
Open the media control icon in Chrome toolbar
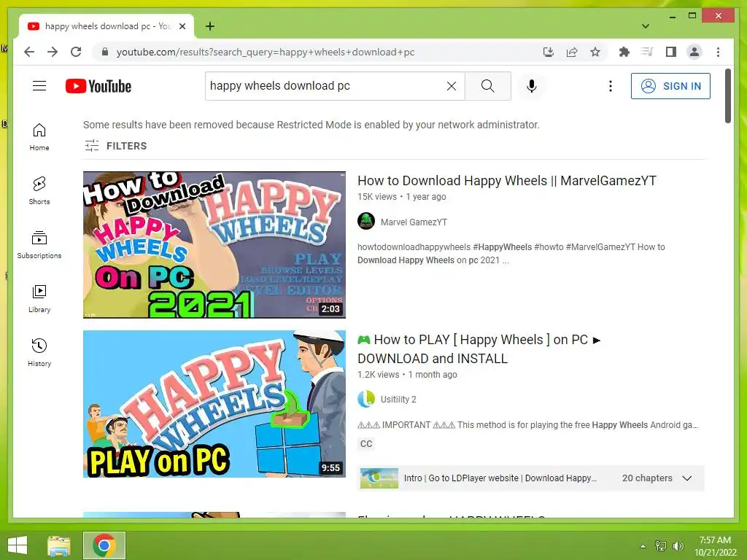tap(647, 52)
